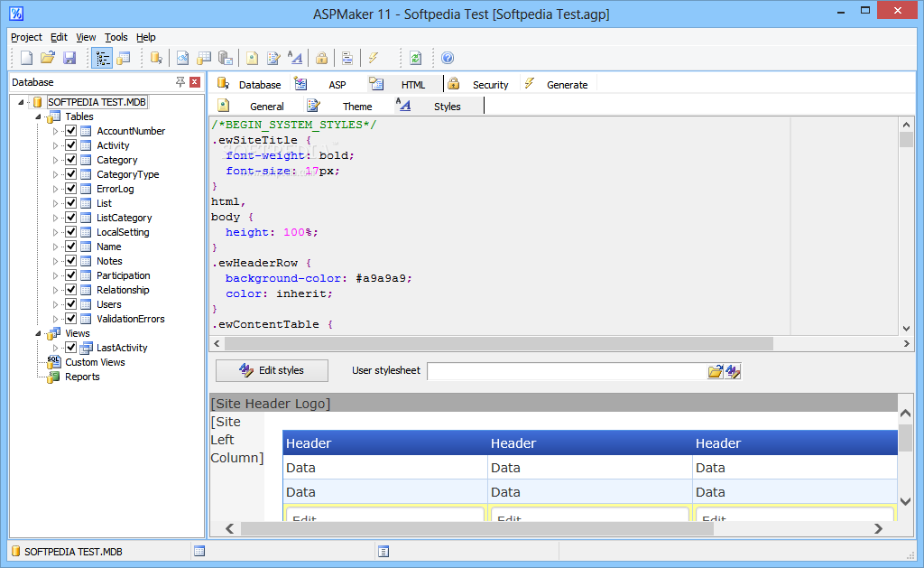The image size is (924, 568).
Task: Expand the Name table node
Action: (x=55, y=247)
